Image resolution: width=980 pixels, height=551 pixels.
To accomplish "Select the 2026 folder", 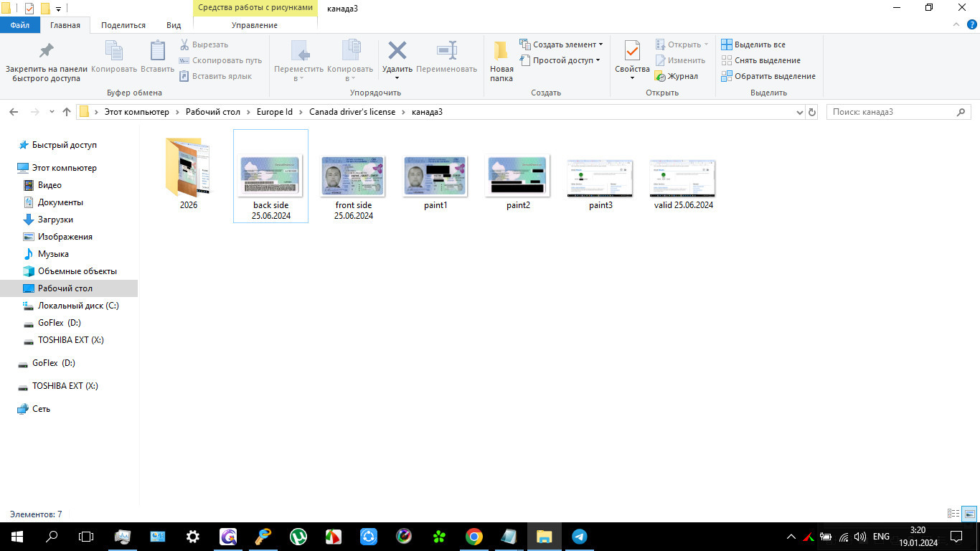I will click(189, 173).
